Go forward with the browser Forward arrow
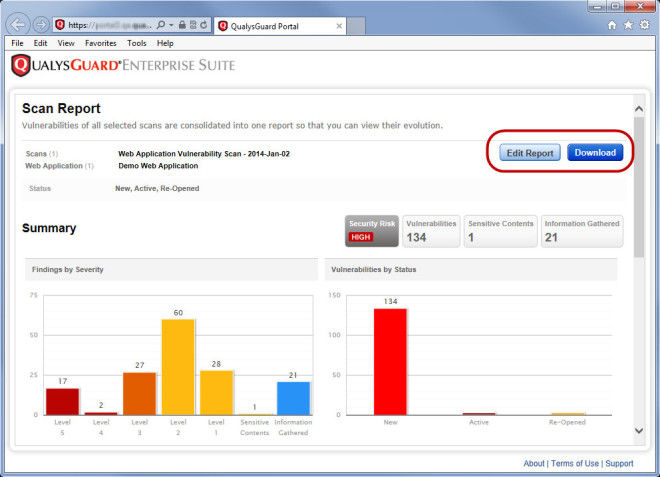This screenshot has height=477, width=660. pyautogui.click(x=41, y=25)
